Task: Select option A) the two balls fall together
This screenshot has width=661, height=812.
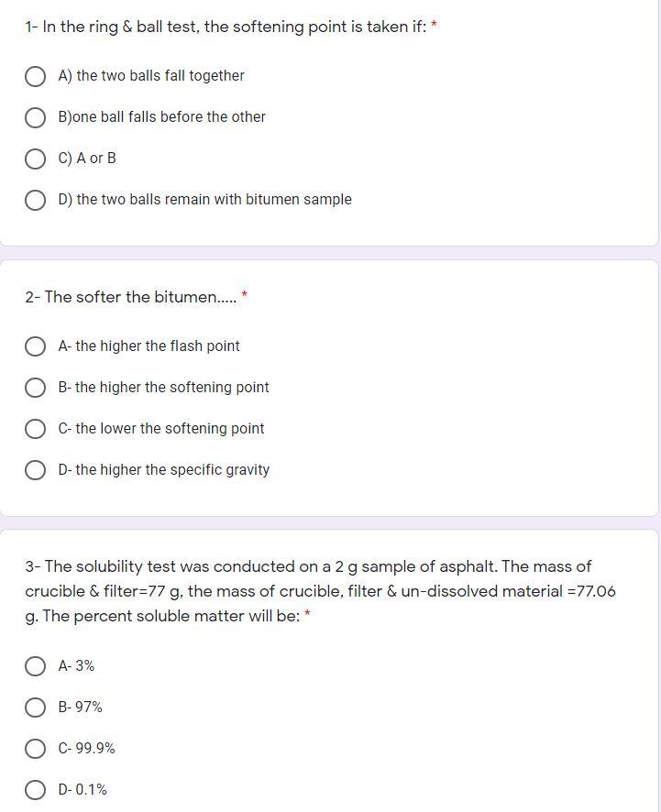Action: (36, 76)
